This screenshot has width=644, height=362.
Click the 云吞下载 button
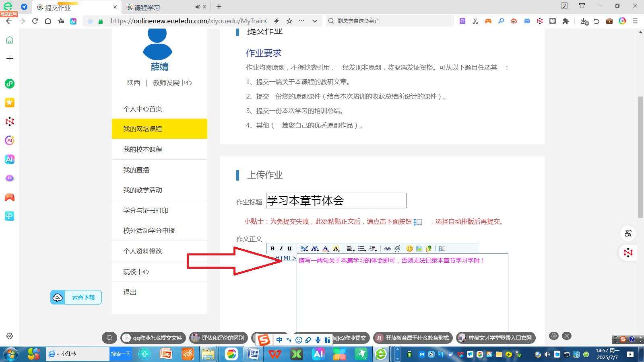(x=76, y=297)
